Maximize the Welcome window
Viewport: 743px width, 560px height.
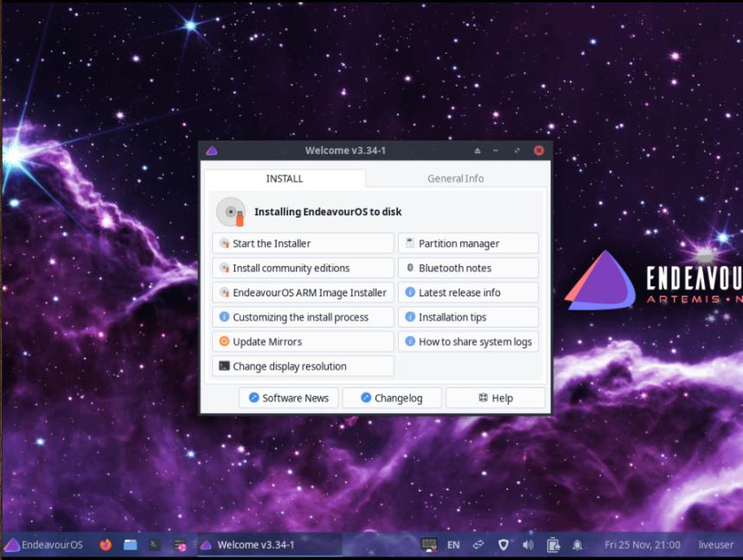517,150
